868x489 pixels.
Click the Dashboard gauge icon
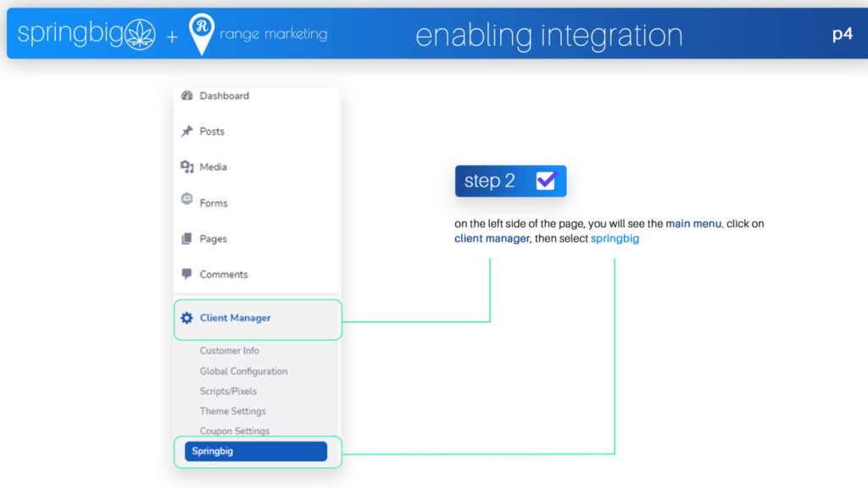(187, 95)
